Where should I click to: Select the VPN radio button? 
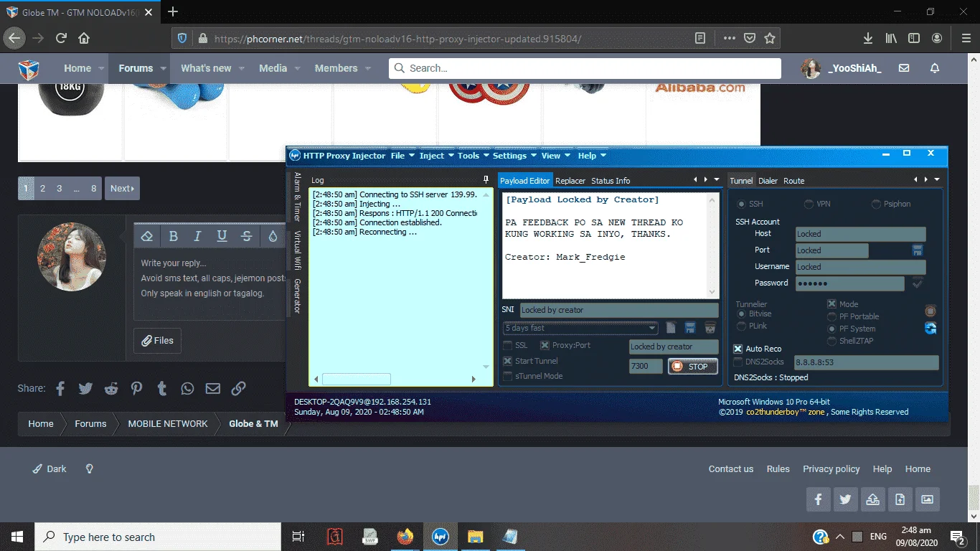click(x=809, y=204)
